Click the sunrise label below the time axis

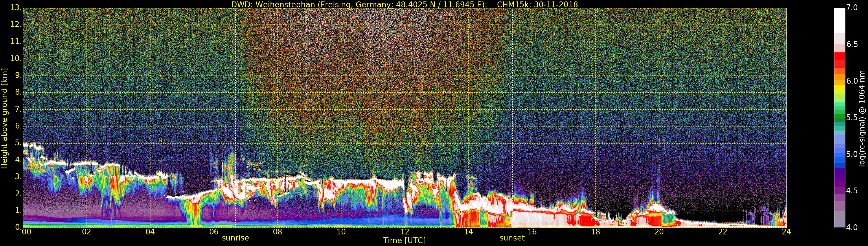[235, 238]
